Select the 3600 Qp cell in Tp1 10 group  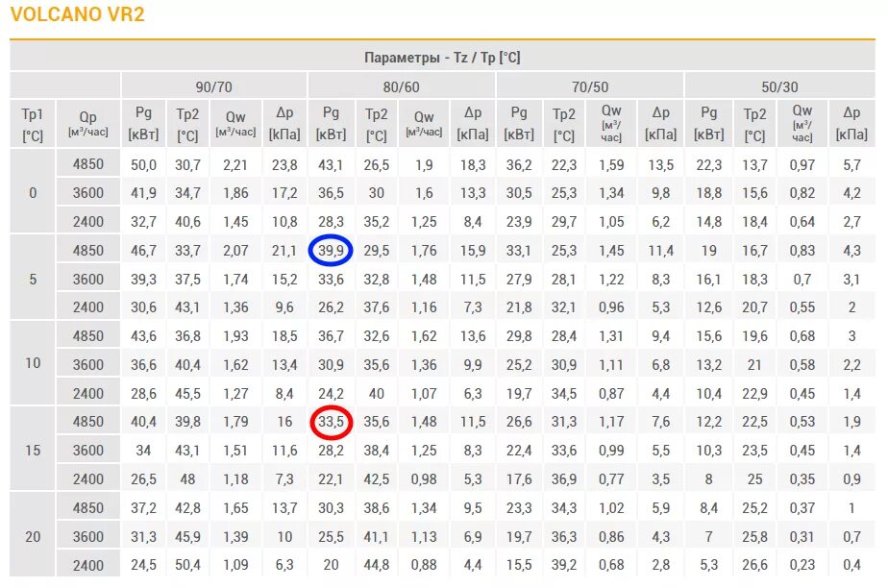tap(87, 364)
